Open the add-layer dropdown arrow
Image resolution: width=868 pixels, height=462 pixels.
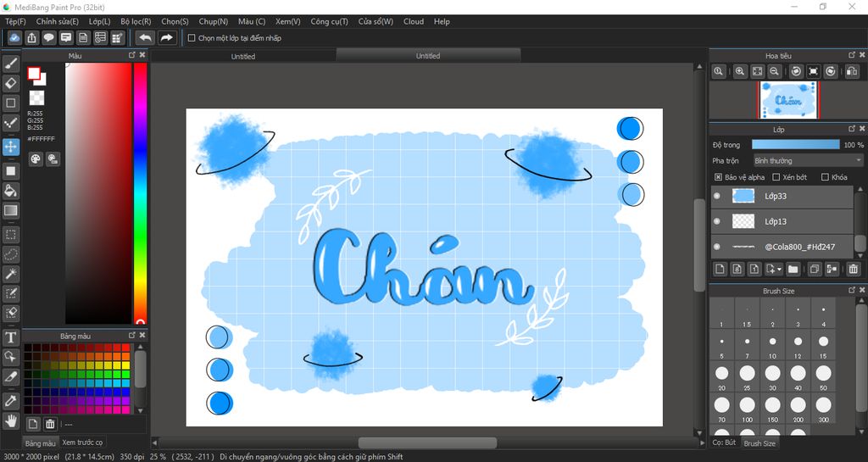(780, 270)
